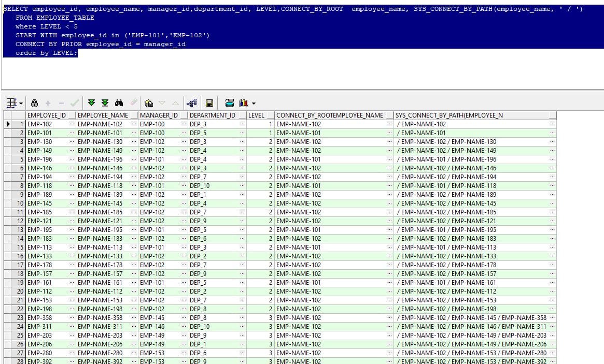Save grid contents with the floppy disk icon
The height and width of the screenshot is (364, 604).
209,103
